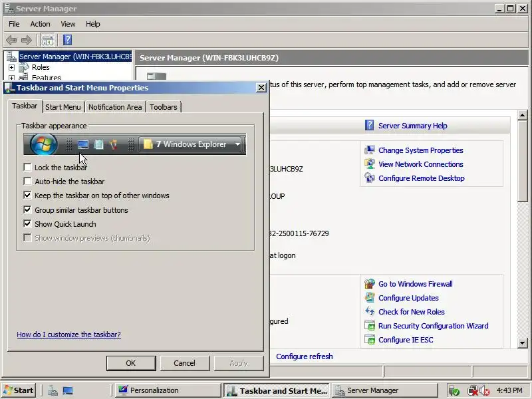Expand the Features tree node
Viewport: 532px width, 399px height.
[11, 78]
